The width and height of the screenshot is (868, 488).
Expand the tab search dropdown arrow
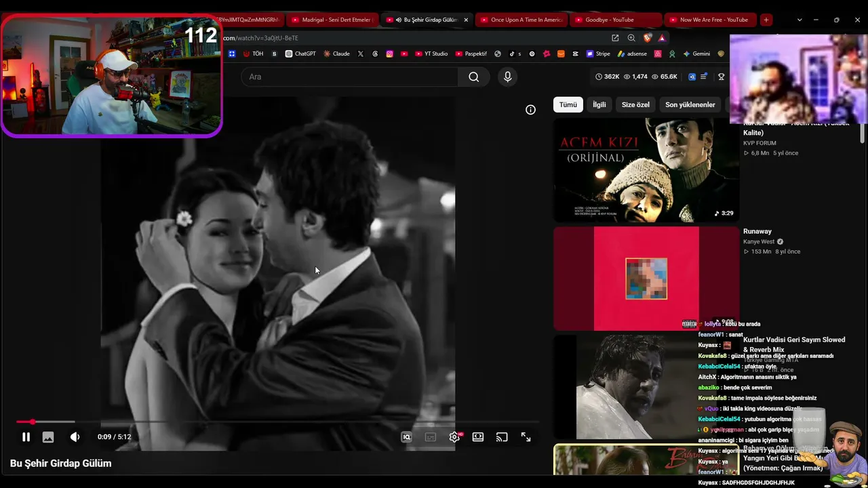[x=800, y=20]
